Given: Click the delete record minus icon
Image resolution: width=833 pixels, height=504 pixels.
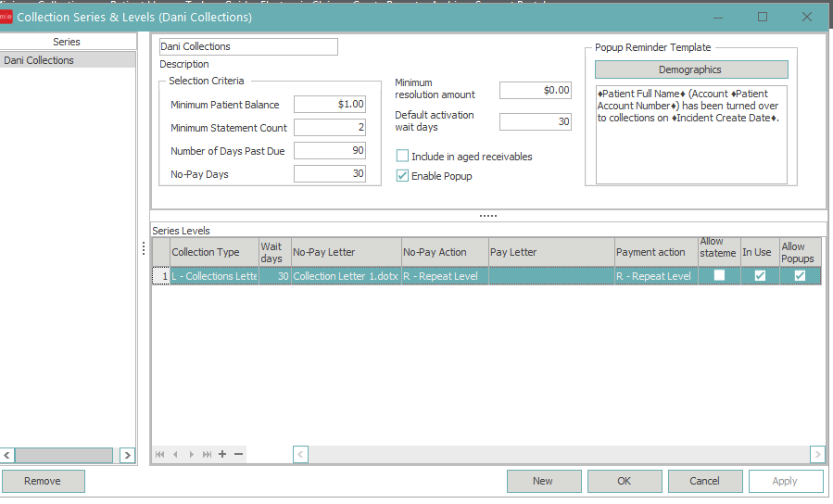Looking at the screenshot, I should [x=238, y=454].
